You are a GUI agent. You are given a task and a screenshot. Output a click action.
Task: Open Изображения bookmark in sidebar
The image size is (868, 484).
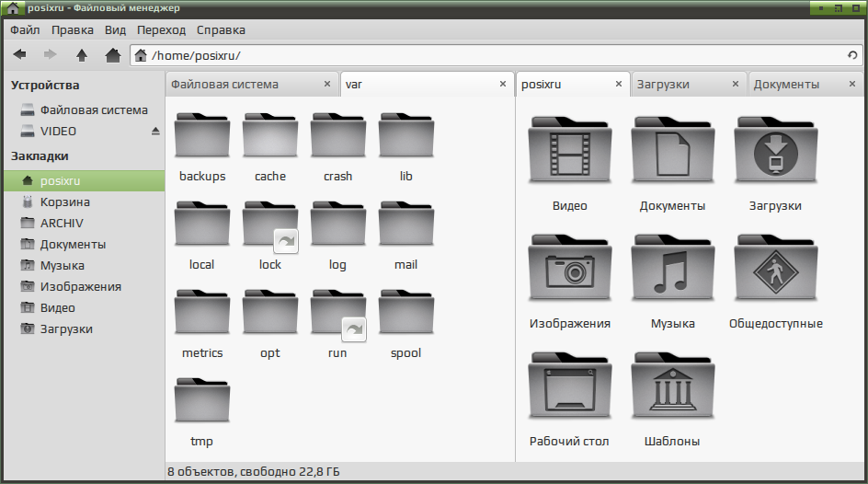(x=85, y=287)
